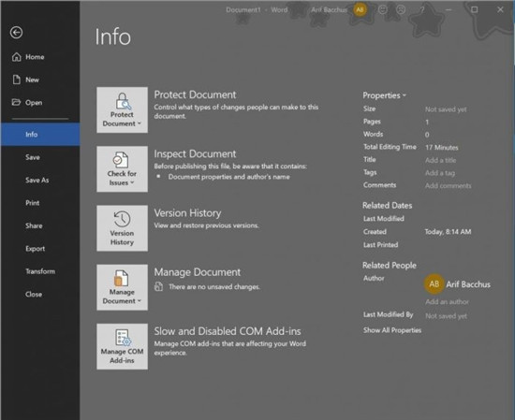Click the New blank page icon
This screenshot has width=515, height=420.
click(17, 80)
